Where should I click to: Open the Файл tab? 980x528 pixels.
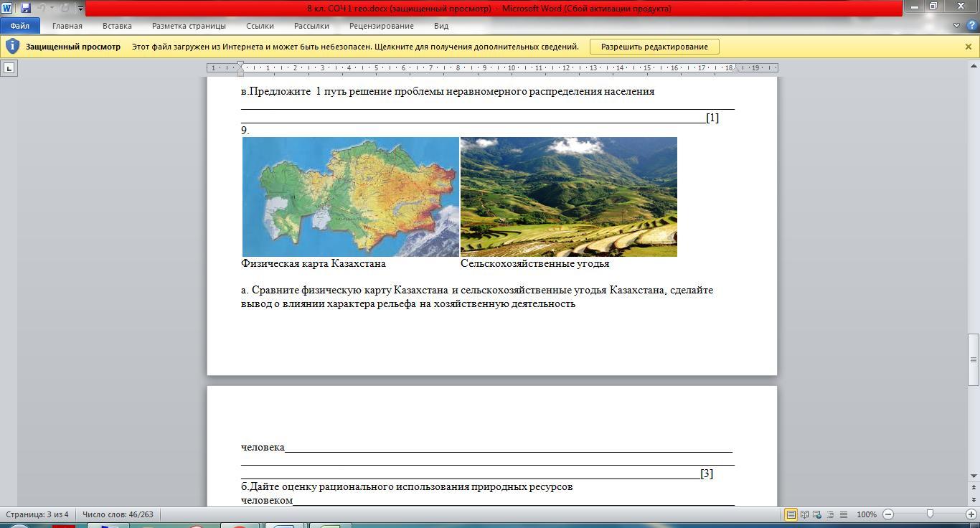pyautogui.click(x=20, y=26)
